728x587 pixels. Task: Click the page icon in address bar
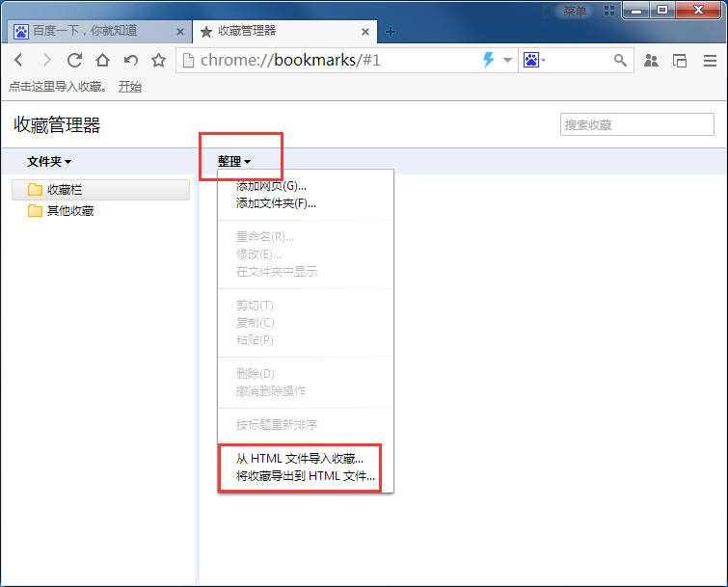click(x=188, y=61)
